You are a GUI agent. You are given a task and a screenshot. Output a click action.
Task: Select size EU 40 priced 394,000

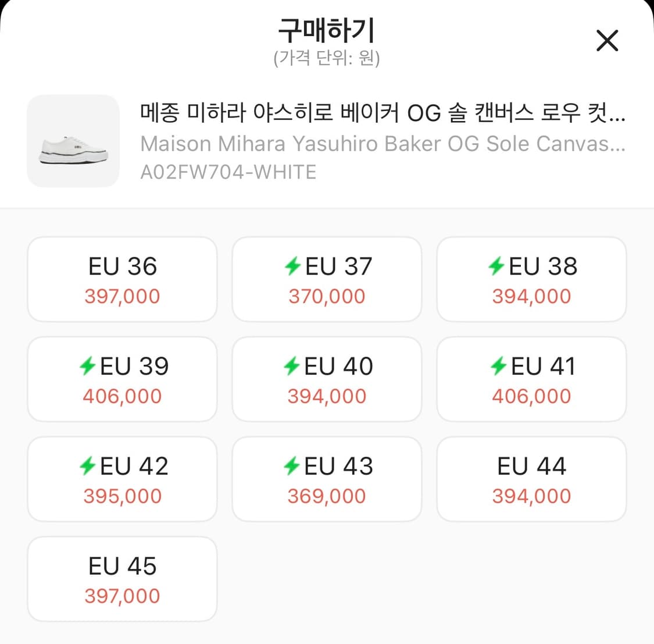click(327, 379)
